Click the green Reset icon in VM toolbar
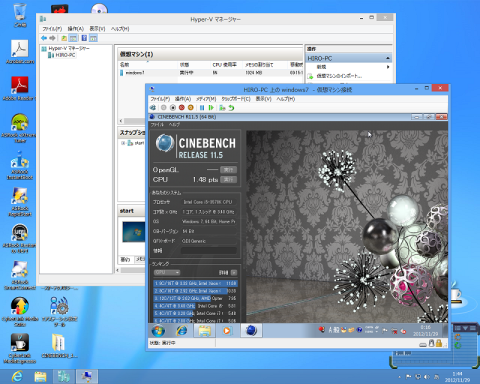Viewport: 480px width, 384px height. [x=211, y=108]
